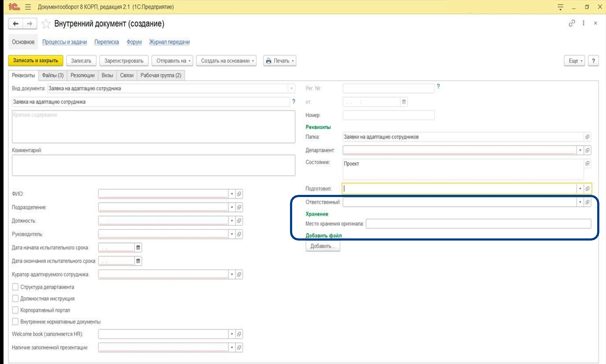The height and width of the screenshot is (364, 606).
Task: Click into Место хранения оригинала field
Action: [x=478, y=224]
